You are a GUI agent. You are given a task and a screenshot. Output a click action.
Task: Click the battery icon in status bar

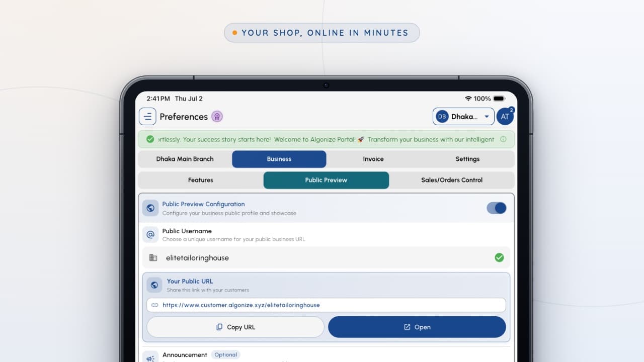tap(499, 99)
